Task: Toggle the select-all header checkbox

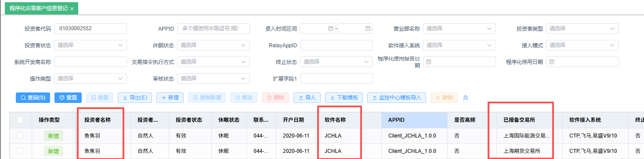Action: [x=20, y=120]
